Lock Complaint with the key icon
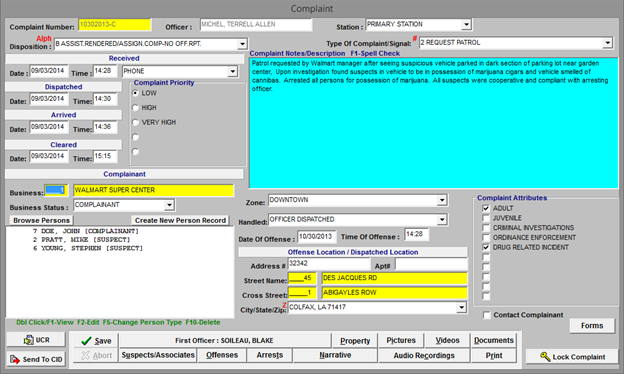This screenshot has width=625, height=376. [572, 356]
